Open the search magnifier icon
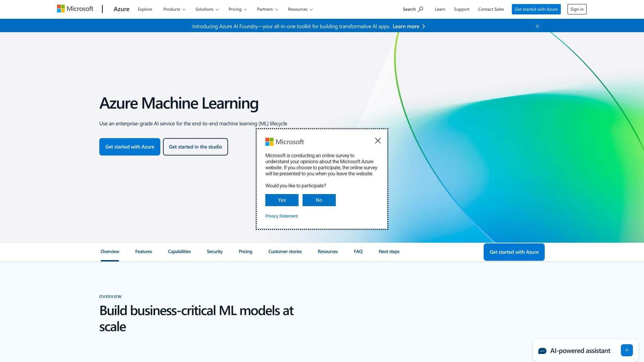This screenshot has height=362, width=644. coord(421,9)
